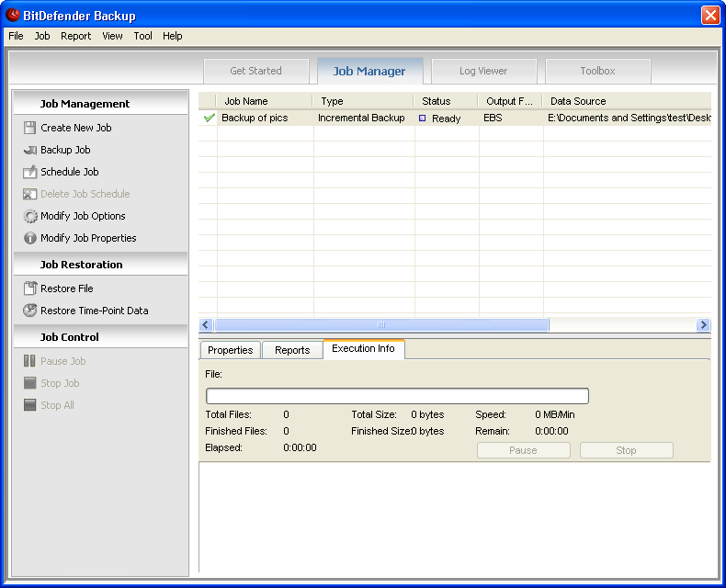Click the job list's left scroll arrow
The width and height of the screenshot is (726, 588).
[206, 325]
